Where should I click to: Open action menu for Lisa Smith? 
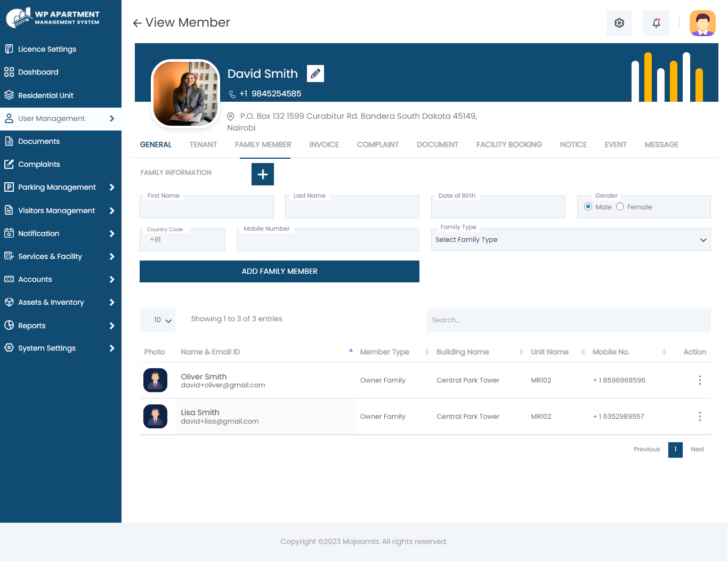[700, 417]
